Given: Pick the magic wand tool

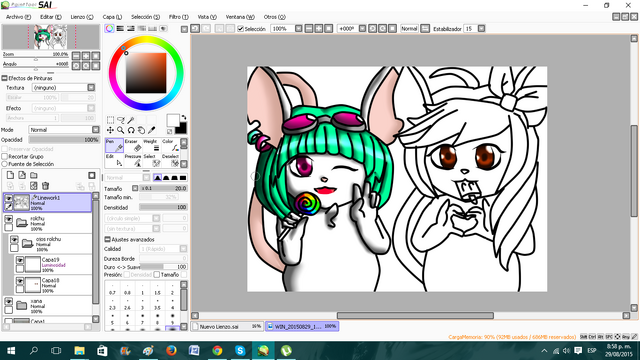Looking at the screenshot, I should (131, 120).
